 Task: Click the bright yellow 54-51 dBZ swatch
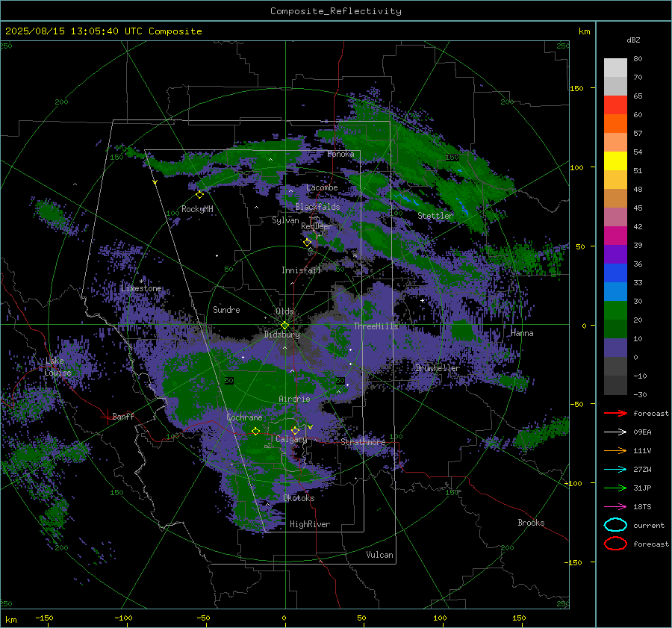pos(615,161)
